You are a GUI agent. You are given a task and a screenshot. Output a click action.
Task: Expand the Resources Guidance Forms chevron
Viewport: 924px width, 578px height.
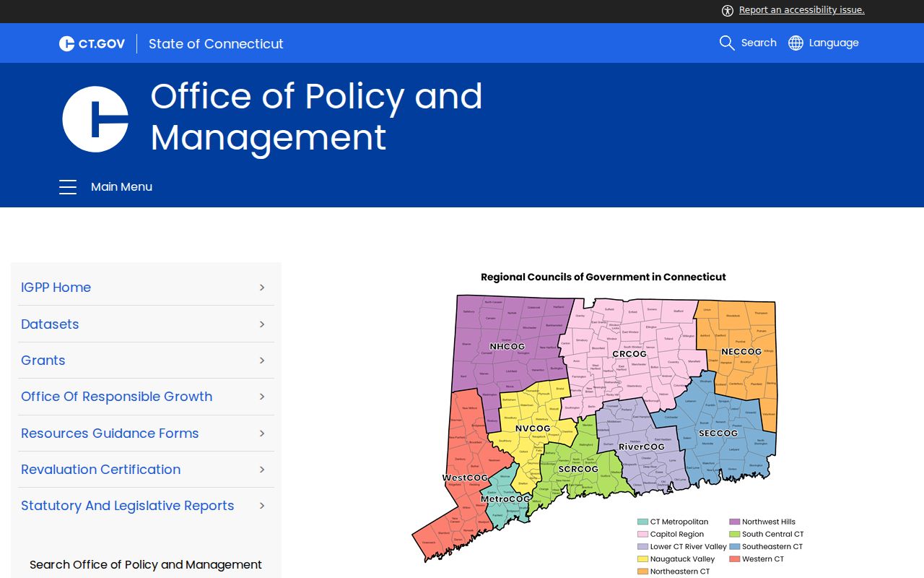pyautogui.click(x=262, y=433)
